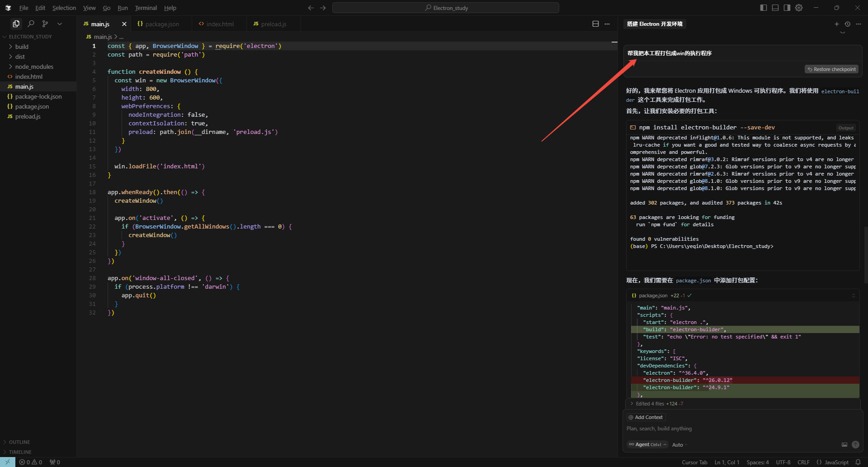Open the Terminal menu
The image size is (868, 467).
[x=146, y=8]
